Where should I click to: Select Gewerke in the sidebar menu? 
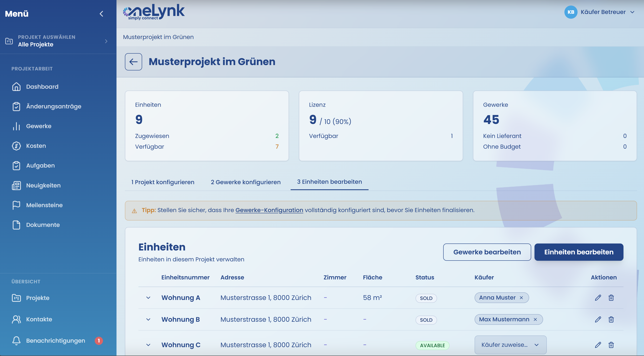click(39, 126)
